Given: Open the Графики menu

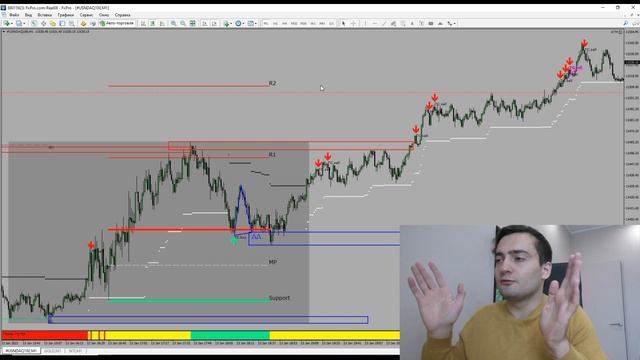Looking at the screenshot, I should [66, 15].
